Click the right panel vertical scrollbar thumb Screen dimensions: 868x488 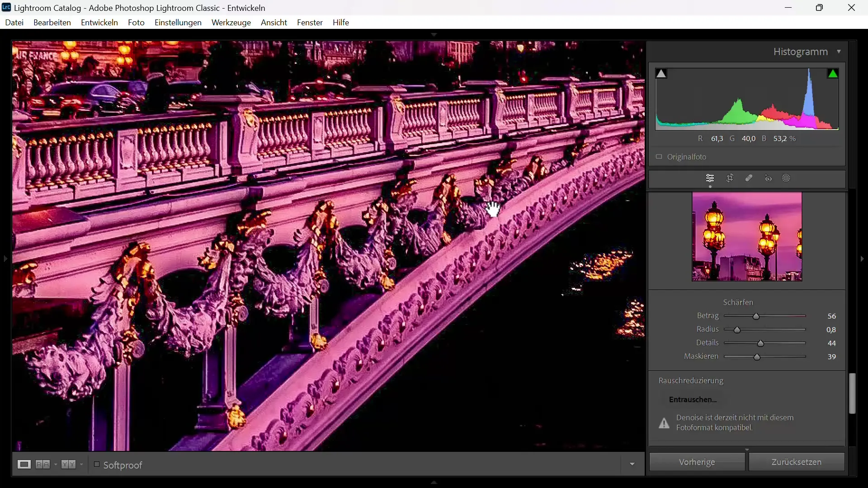coord(853,394)
